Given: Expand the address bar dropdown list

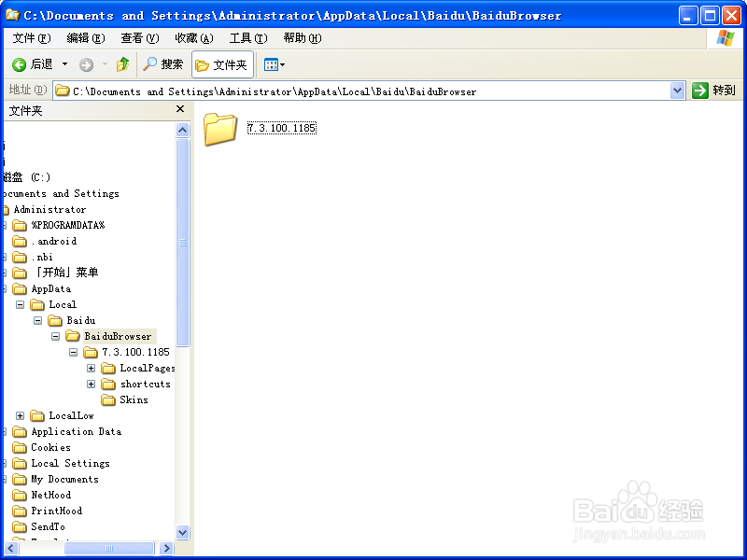Looking at the screenshot, I should [x=678, y=91].
